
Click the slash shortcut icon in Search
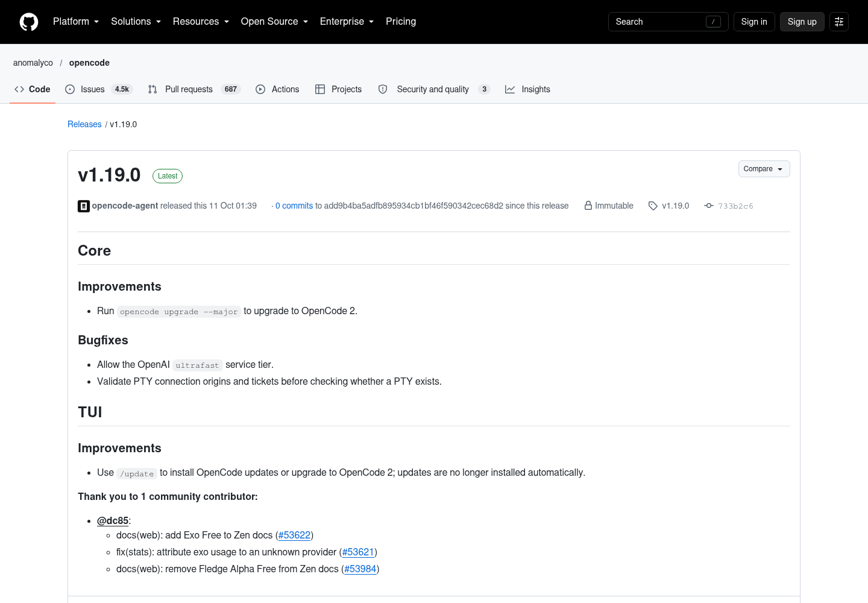pos(713,22)
